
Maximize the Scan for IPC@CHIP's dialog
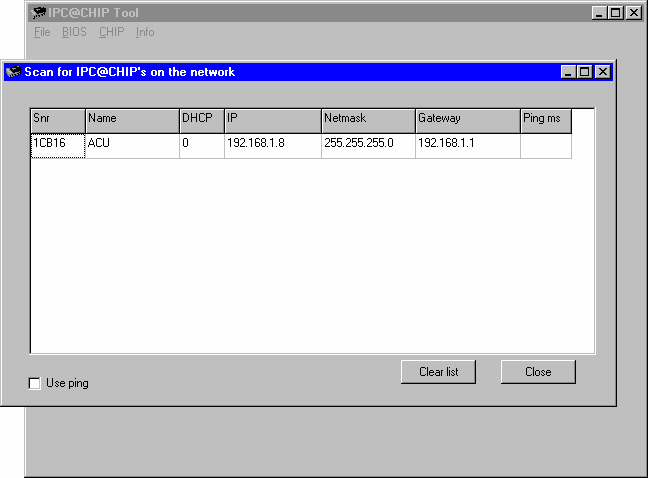[x=585, y=72]
